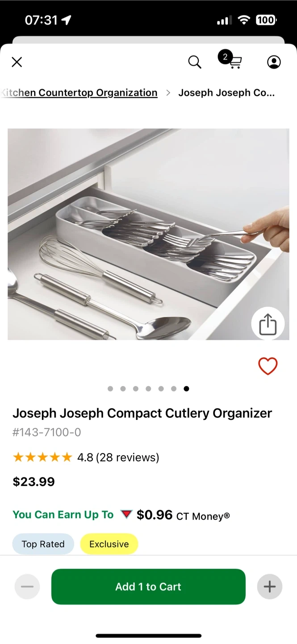The image size is (297, 644).
Task: Tap the Top Rated badge
Action: (x=43, y=544)
